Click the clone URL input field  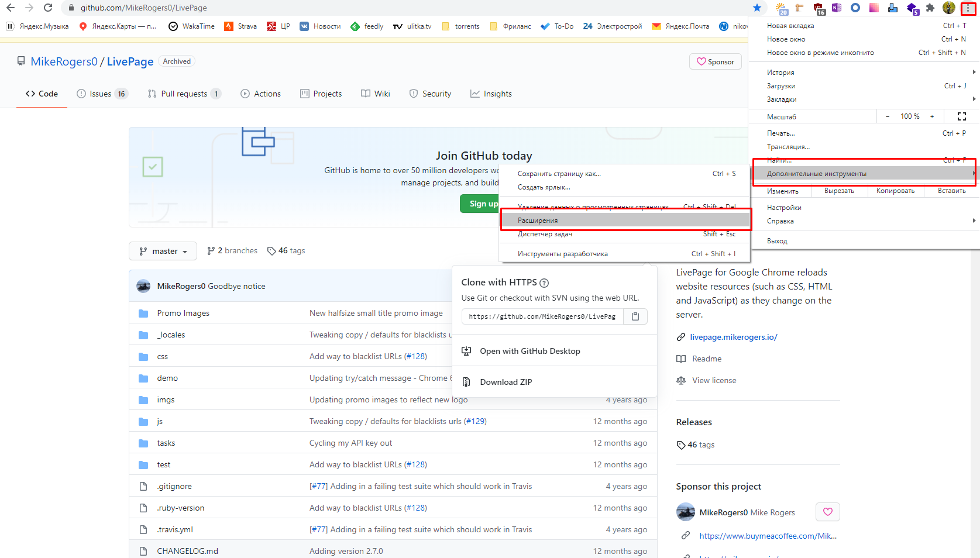542,316
